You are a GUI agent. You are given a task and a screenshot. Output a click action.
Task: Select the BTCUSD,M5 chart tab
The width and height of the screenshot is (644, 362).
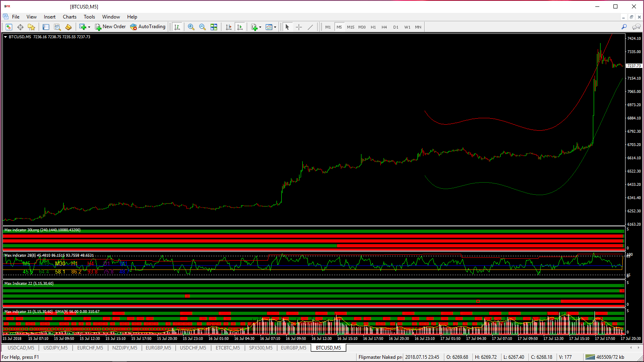(328, 348)
